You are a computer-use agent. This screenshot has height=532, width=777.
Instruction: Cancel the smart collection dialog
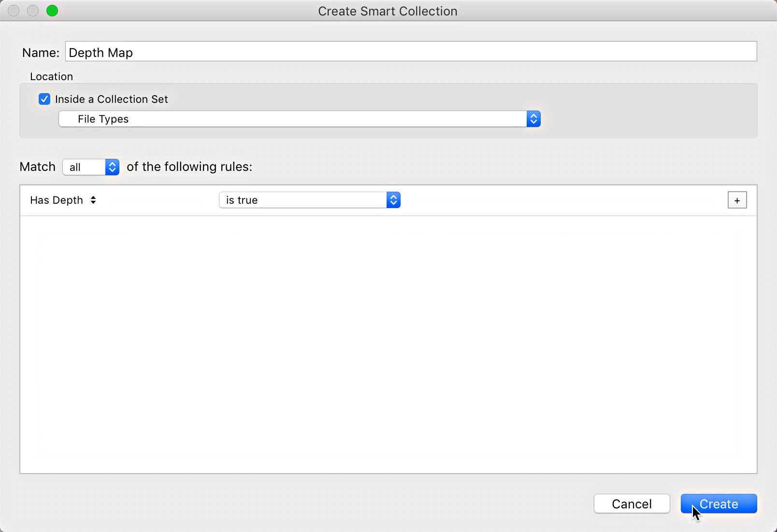[632, 504]
